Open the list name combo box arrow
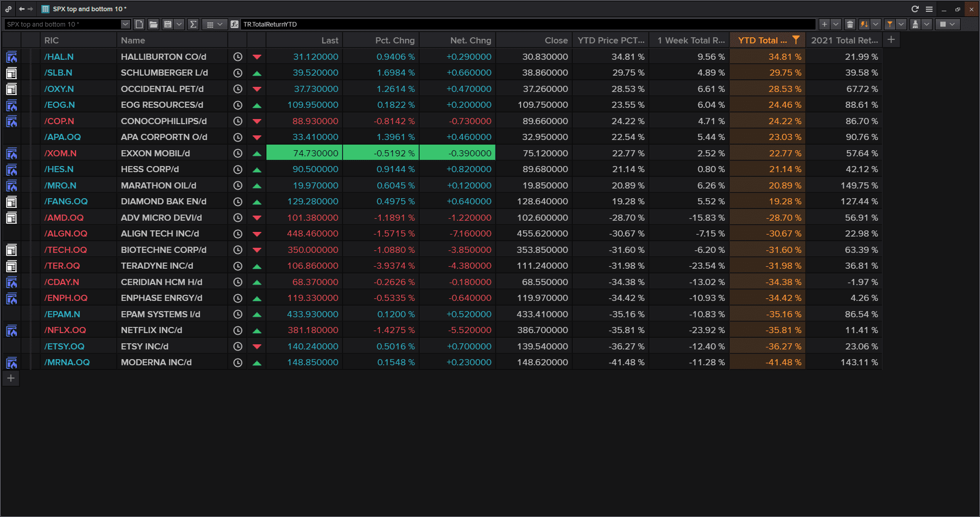Screen dimensions: 980x517 (x=125, y=24)
